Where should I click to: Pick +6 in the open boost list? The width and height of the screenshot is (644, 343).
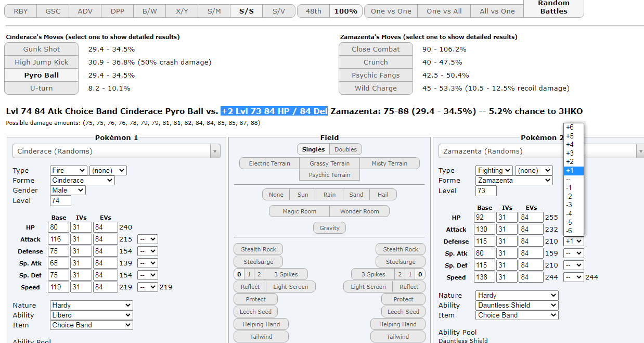[x=570, y=128]
